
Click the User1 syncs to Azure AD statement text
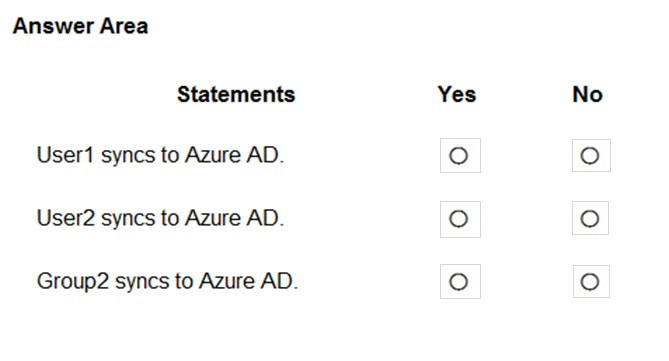coord(160,155)
